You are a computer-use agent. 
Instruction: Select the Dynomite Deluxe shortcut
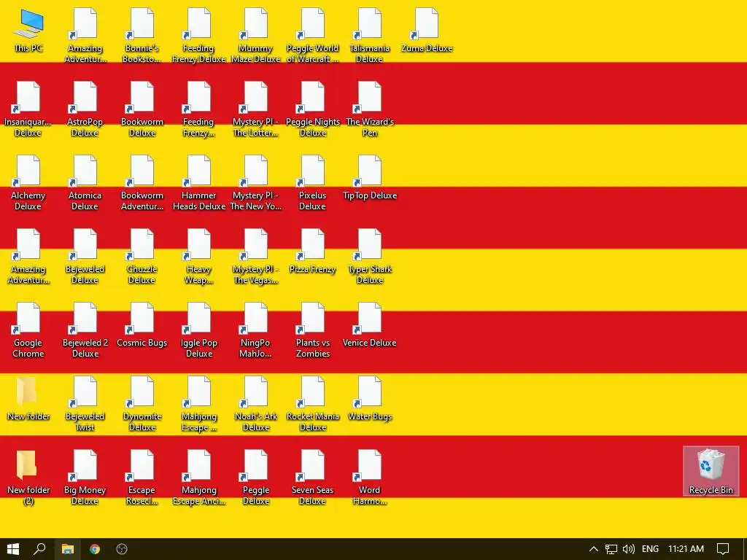click(142, 404)
